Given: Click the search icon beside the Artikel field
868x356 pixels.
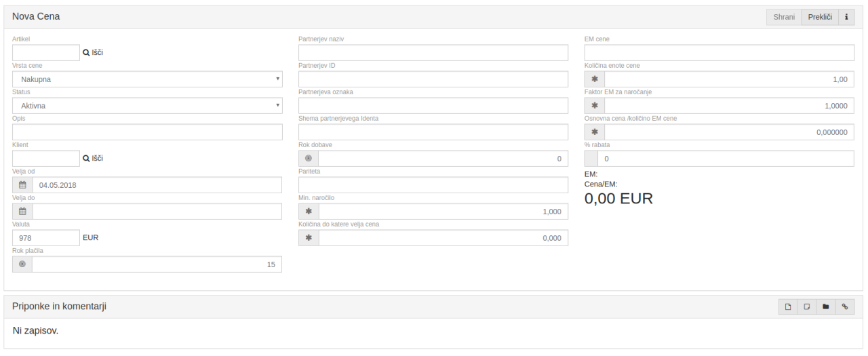Looking at the screenshot, I should coord(86,52).
